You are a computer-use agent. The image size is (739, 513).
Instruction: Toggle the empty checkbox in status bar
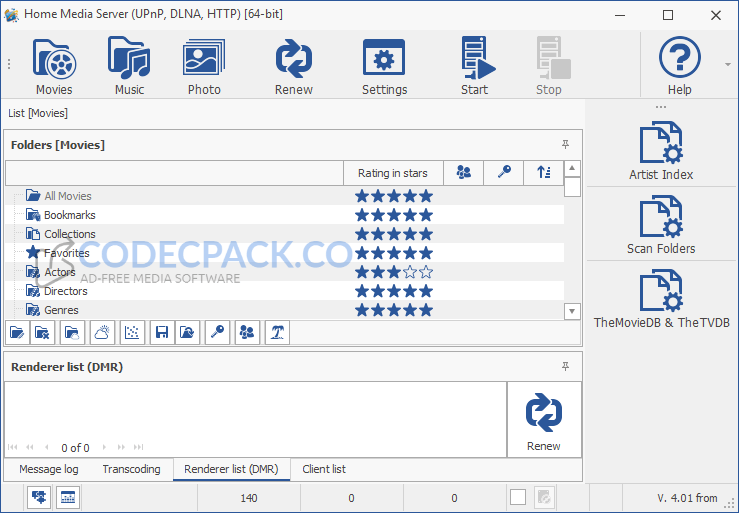tap(517, 497)
